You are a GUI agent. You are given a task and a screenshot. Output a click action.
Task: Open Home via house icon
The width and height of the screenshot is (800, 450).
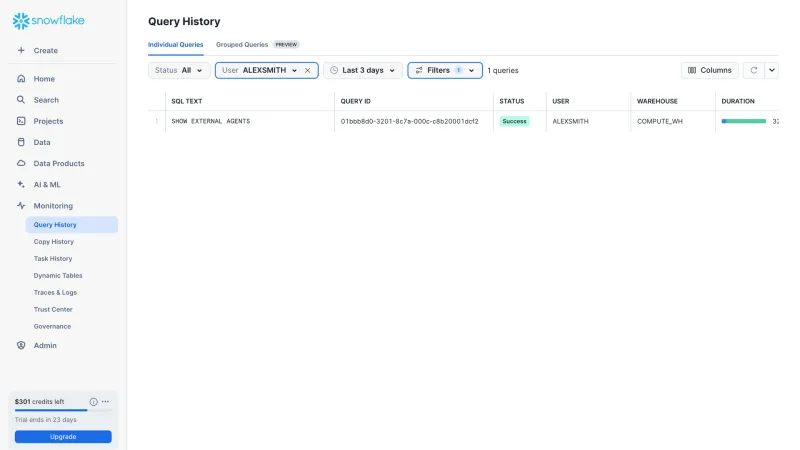pyautogui.click(x=21, y=79)
